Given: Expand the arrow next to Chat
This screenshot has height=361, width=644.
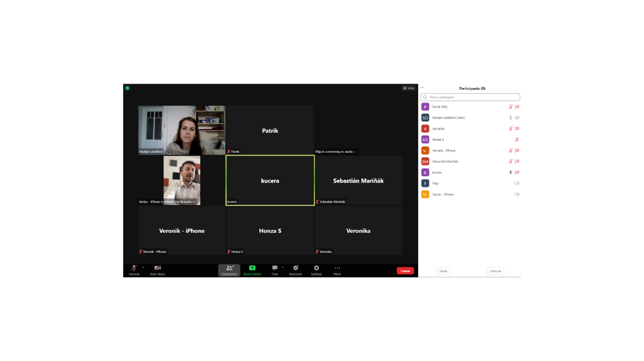Looking at the screenshot, I should pyautogui.click(x=282, y=267).
